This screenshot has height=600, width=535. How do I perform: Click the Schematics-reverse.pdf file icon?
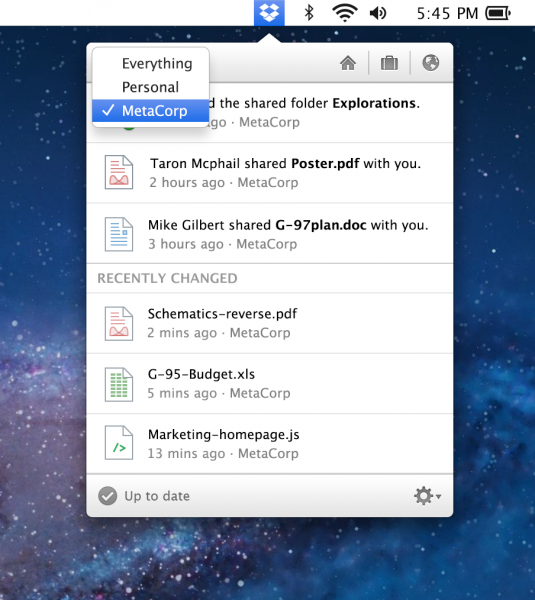[119, 324]
